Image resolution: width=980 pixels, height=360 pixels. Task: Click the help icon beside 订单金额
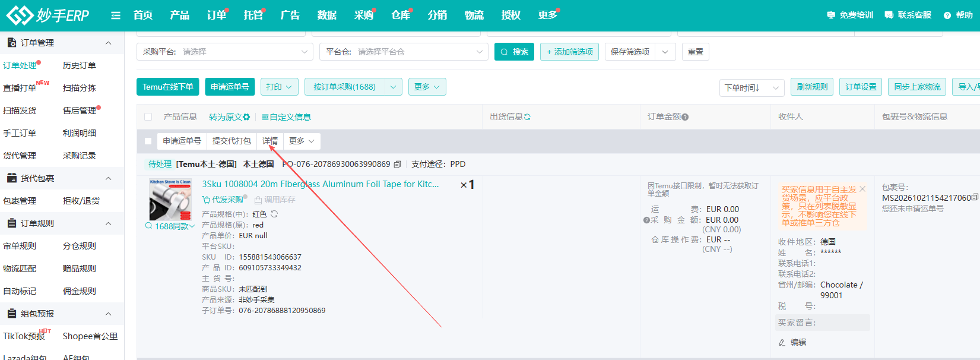[x=685, y=117]
